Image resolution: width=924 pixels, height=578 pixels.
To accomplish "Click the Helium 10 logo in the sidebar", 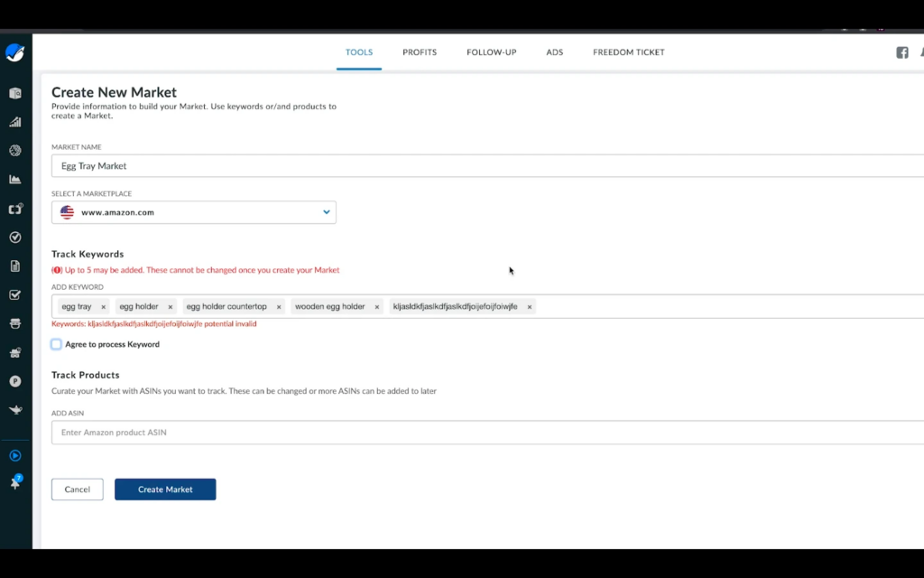I will (x=15, y=51).
